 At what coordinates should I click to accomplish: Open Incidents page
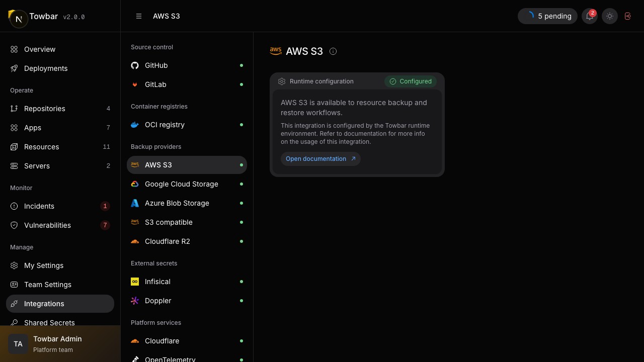point(60,206)
